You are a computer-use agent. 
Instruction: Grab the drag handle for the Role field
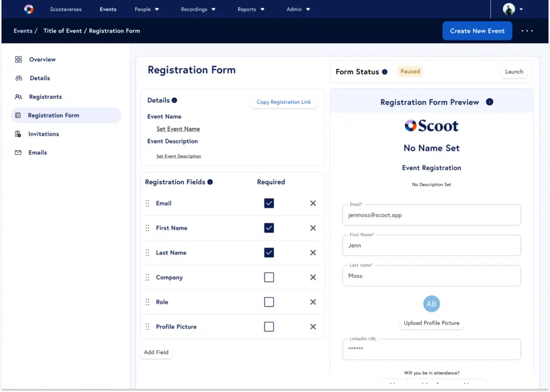(x=148, y=302)
